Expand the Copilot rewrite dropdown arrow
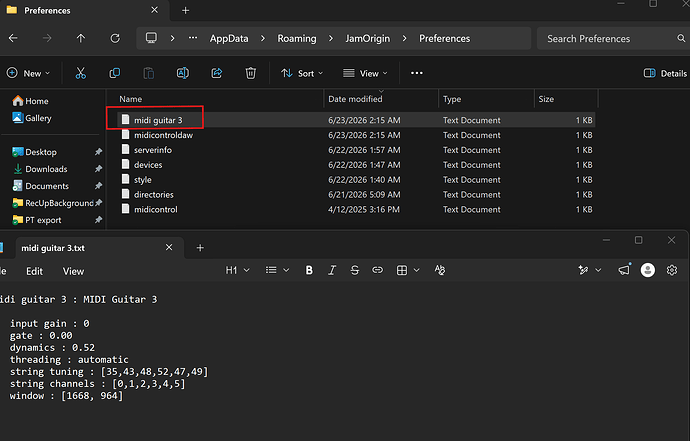 point(598,270)
